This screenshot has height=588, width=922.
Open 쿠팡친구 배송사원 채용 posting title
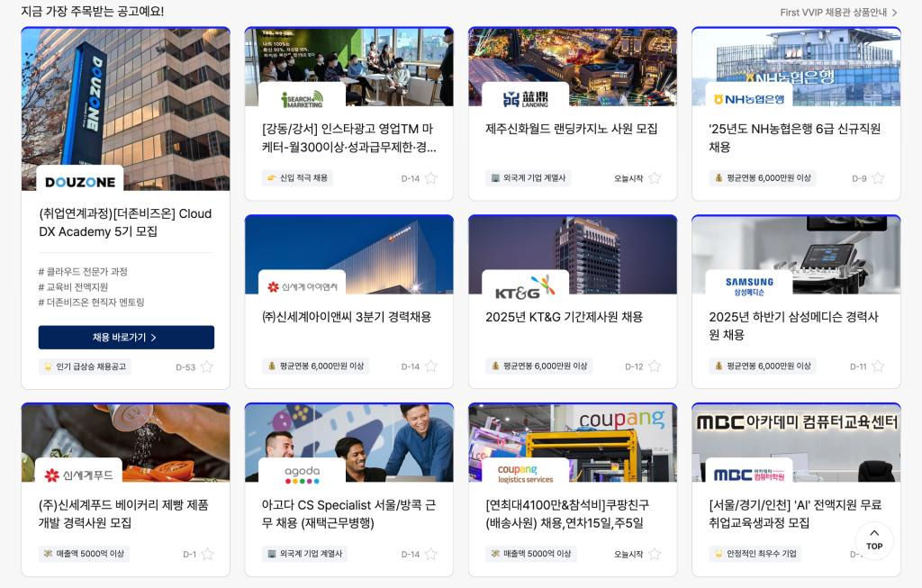(x=566, y=513)
